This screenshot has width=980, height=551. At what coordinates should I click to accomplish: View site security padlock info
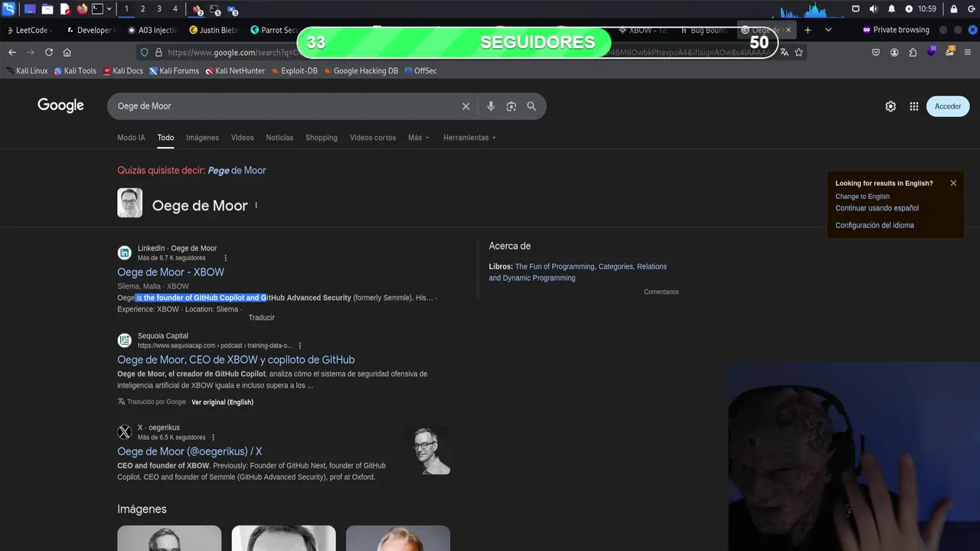pos(158,53)
